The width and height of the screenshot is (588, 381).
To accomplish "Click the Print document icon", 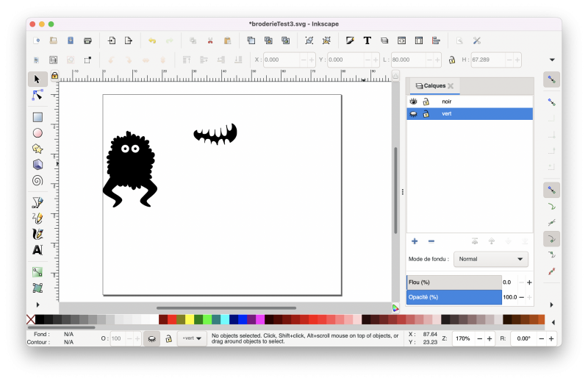I will 88,40.
